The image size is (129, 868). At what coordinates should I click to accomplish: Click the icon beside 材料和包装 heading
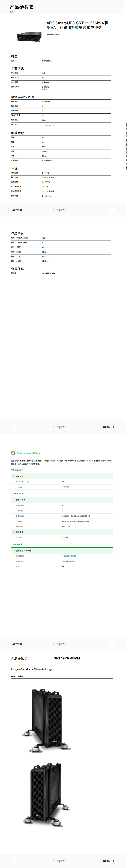[14, 500]
